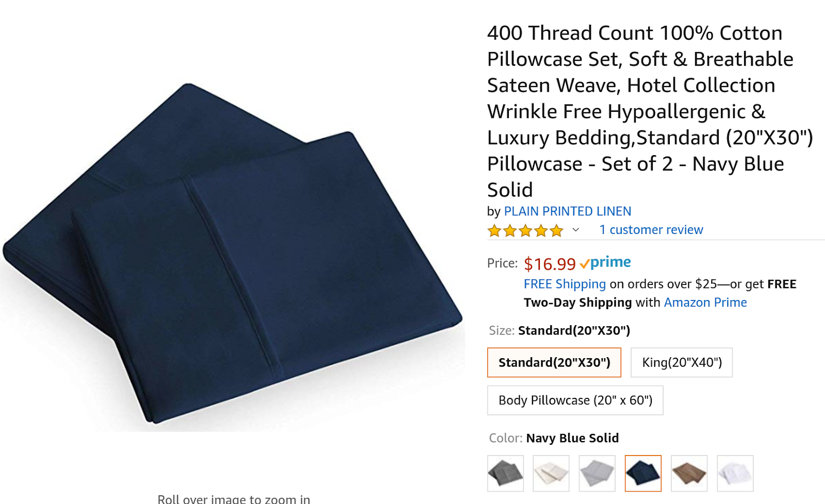825x504 pixels.
Task: Visit the PLAIN PRINTED LINEN brand page
Action: (x=568, y=211)
